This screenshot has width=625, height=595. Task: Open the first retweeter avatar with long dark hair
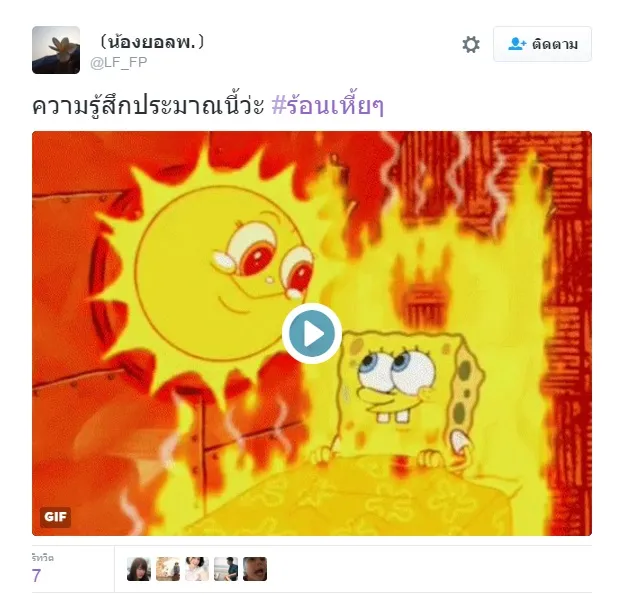(x=139, y=569)
